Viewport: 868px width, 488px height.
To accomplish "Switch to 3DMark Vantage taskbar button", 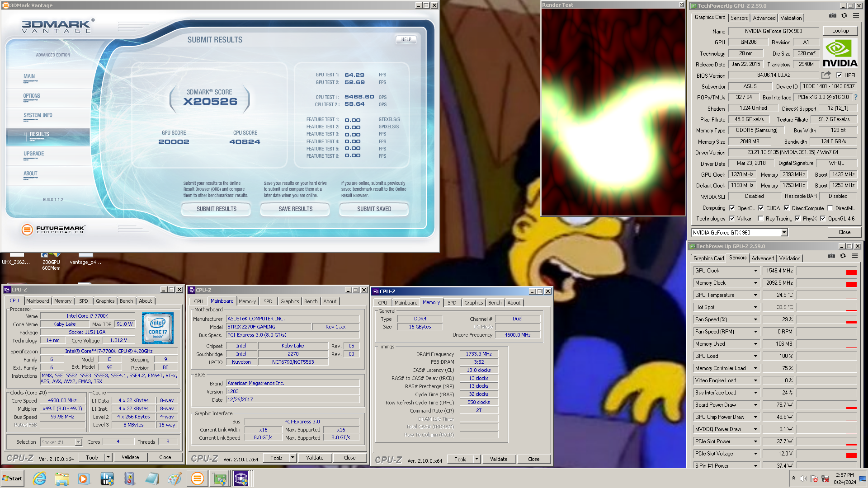I will click(198, 479).
